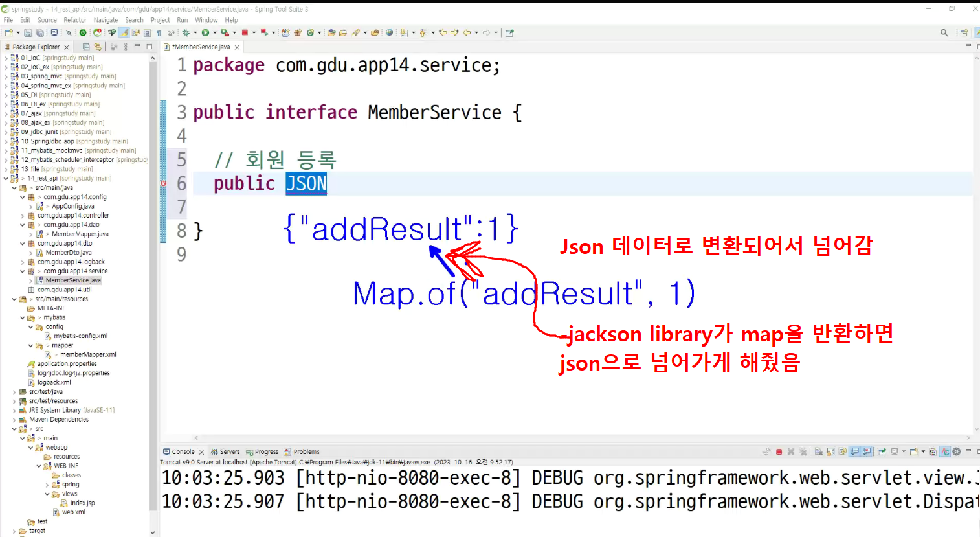Click the Disconnect icon in the console toolbar
This screenshot has height=537, width=980.
[767, 451]
